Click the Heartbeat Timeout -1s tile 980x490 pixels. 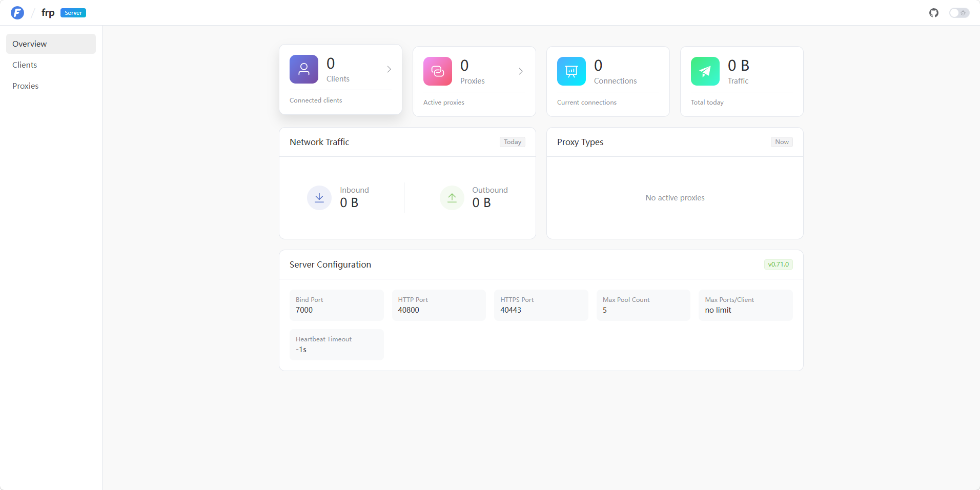pos(337,344)
